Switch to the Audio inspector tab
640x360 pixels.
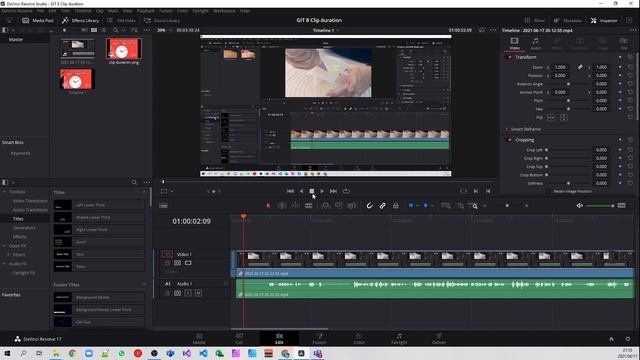[536, 43]
